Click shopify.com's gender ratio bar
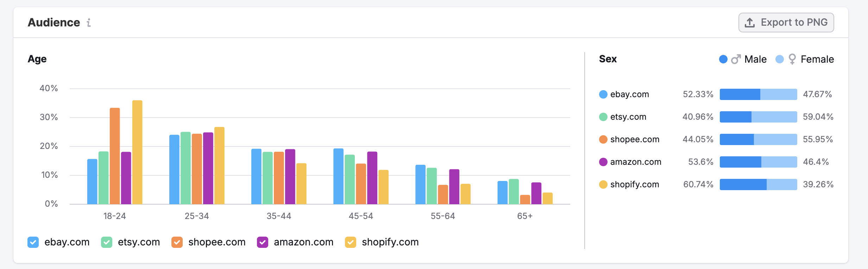The width and height of the screenshot is (868, 269). coord(758,184)
